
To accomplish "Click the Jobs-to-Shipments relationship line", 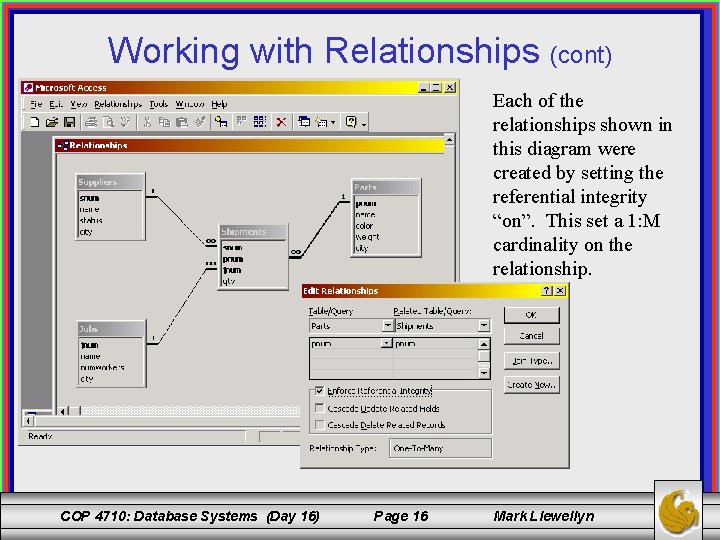I will [x=181, y=307].
